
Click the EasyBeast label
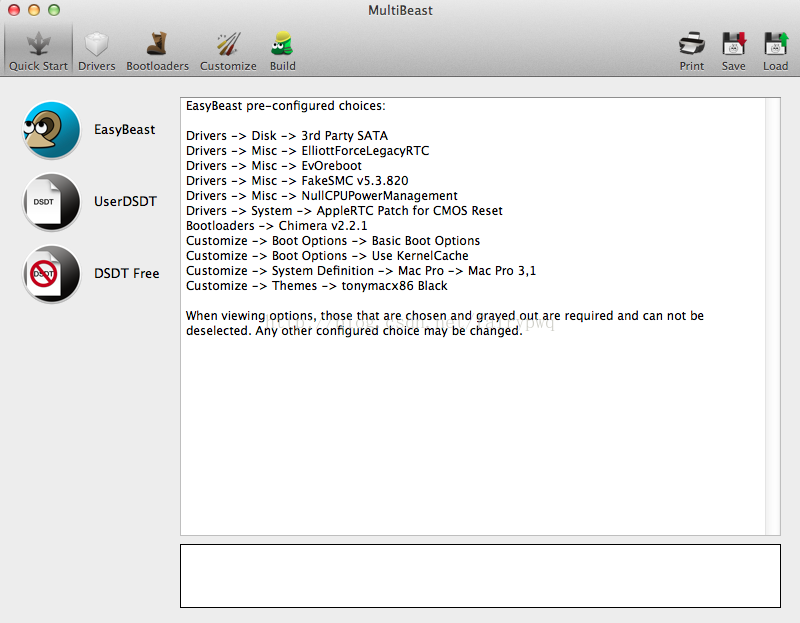click(x=124, y=130)
